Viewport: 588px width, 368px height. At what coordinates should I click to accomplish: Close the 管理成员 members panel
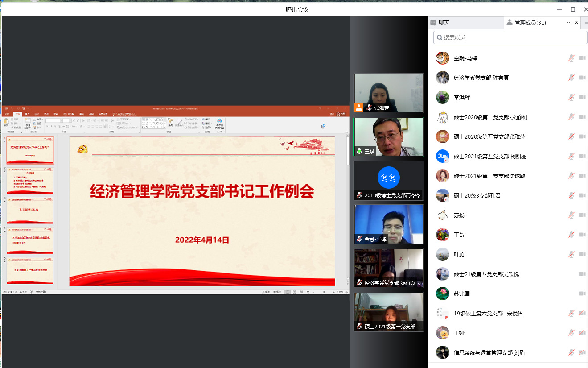576,22
